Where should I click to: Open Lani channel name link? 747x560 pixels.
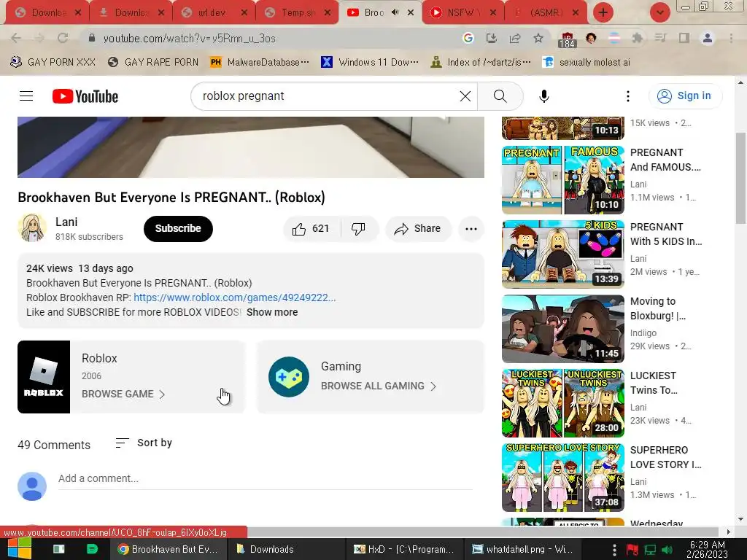click(66, 222)
